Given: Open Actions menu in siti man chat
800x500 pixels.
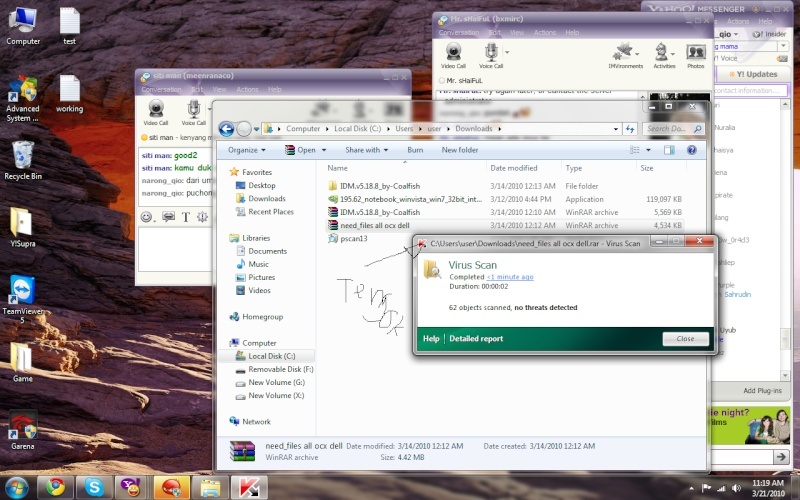Looking at the screenshot, I should (x=247, y=89).
